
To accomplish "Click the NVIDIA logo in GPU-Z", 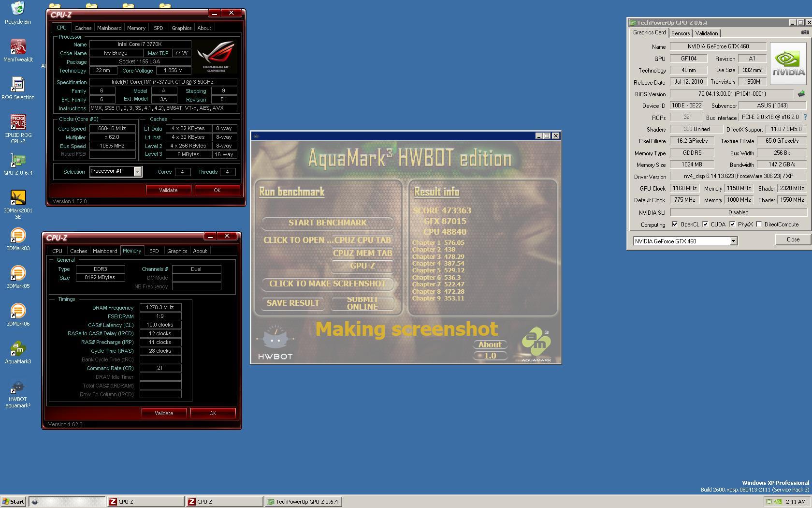I will (788, 63).
